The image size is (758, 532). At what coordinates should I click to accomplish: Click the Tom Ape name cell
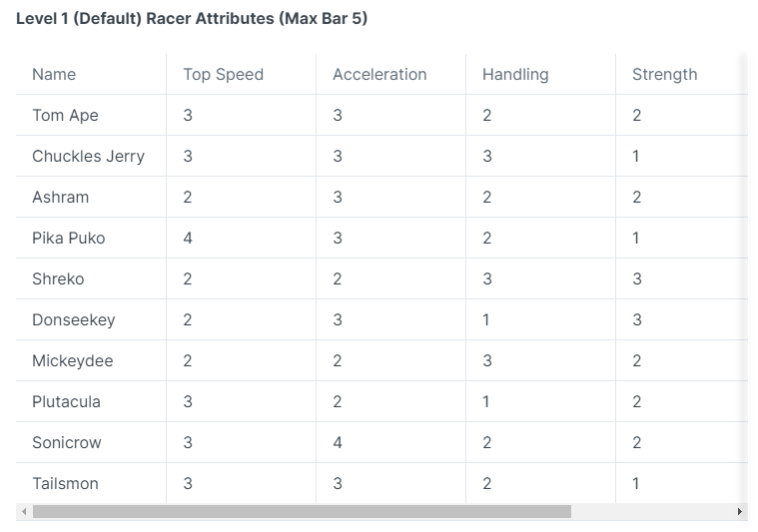pyautogui.click(x=91, y=116)
